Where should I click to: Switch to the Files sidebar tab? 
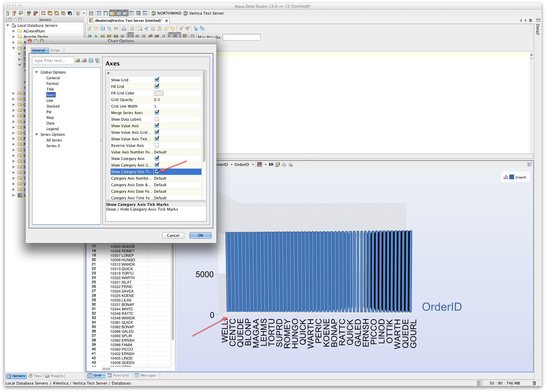35,376
